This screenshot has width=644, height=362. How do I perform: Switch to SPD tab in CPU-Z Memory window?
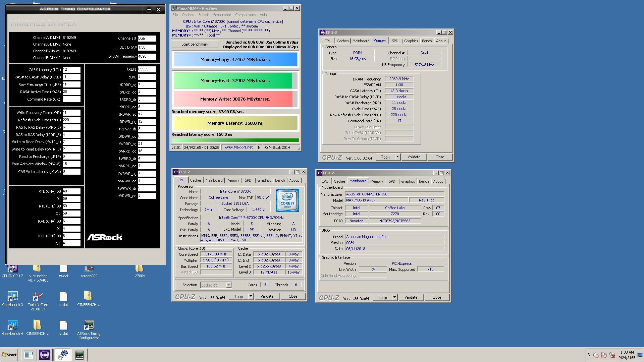395,41
